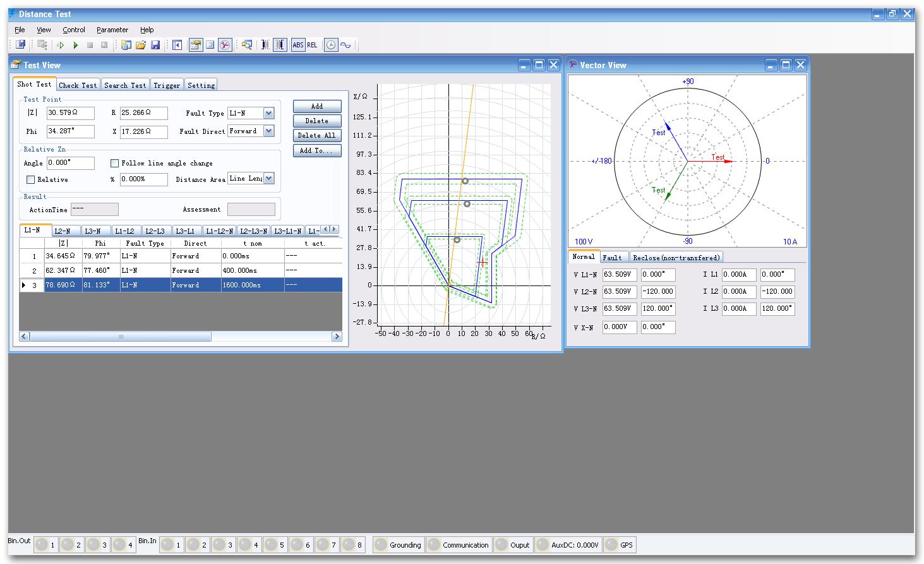Check Follow line angle change
The width and height of the screenshot is (924, 564).
(x=115, y=164)
